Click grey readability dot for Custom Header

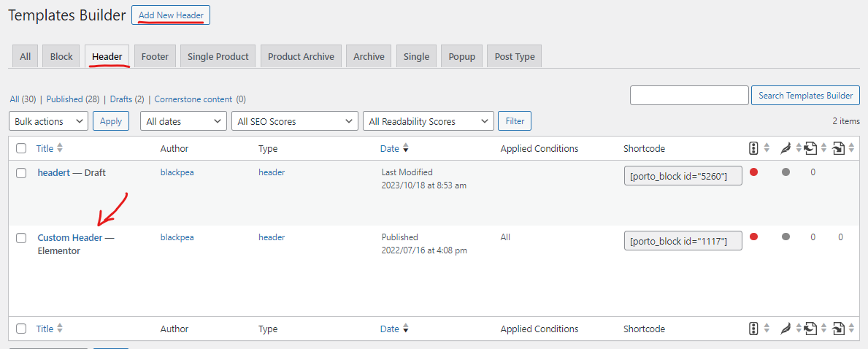tap(786, 237)
